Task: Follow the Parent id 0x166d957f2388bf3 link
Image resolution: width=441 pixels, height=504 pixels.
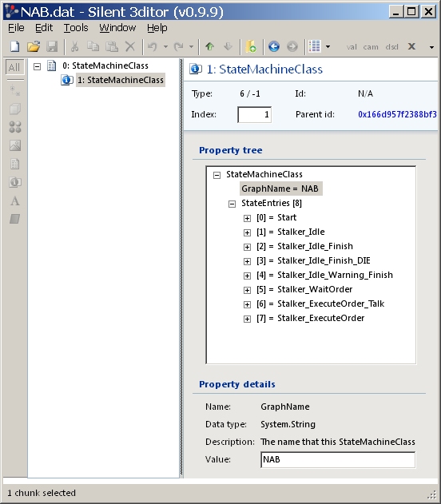Action: click(x=397, y=114)
